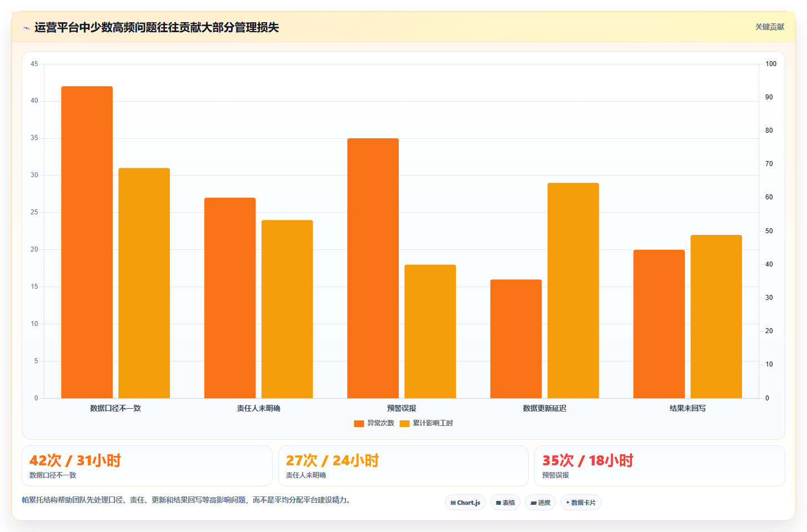
Task: Open the 27次 / 24小时 data card
Action: tap(403, 466)
